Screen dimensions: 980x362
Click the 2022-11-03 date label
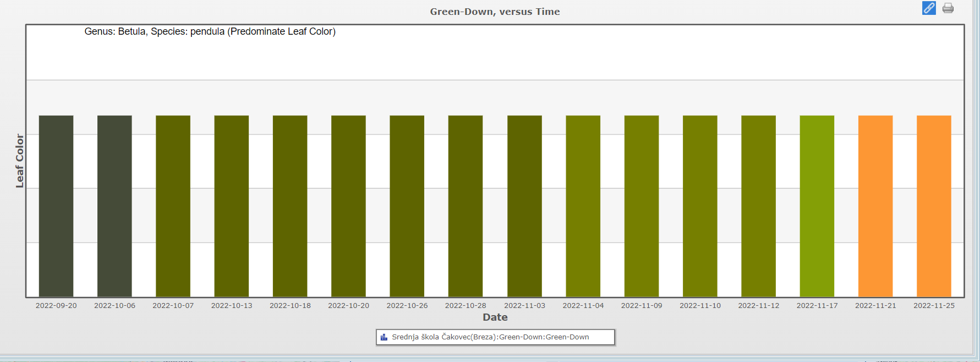[524, 306]
